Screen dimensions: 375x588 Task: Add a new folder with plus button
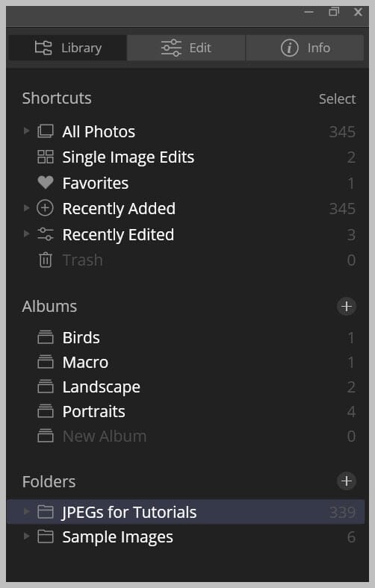click(x=346, y=481)
